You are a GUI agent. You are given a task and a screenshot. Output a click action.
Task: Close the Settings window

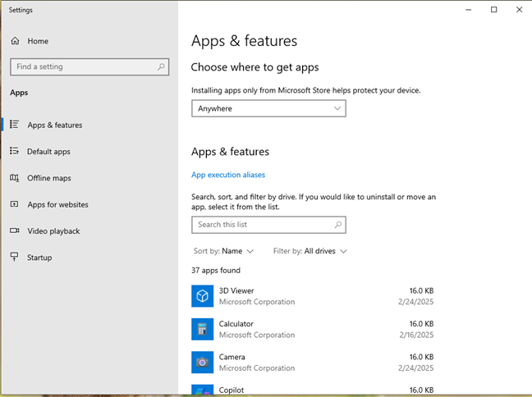click(519, 10)
